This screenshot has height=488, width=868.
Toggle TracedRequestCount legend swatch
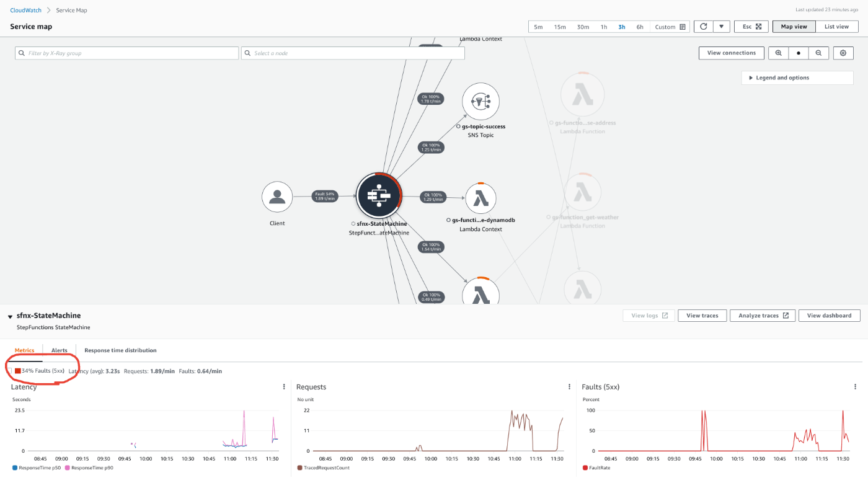coord(300,468)
